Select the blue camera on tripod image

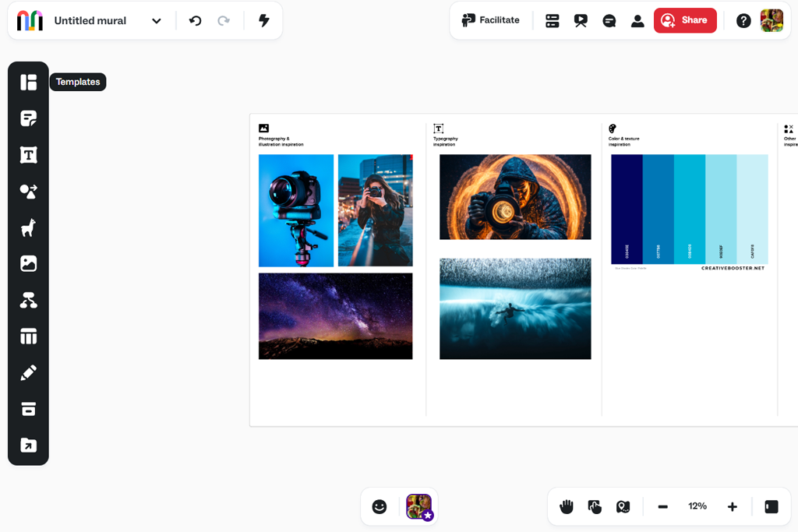pyautogui.click(x=296, y=210)
